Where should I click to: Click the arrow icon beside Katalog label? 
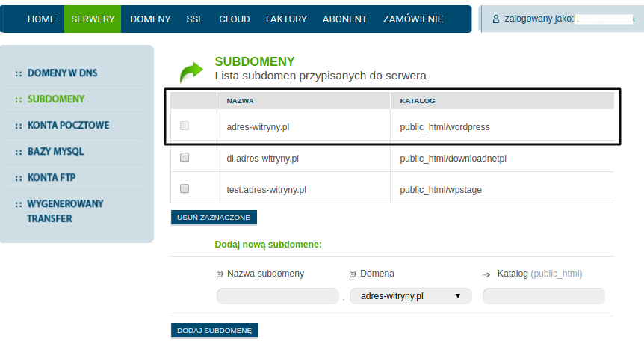(x=486, y=275)
